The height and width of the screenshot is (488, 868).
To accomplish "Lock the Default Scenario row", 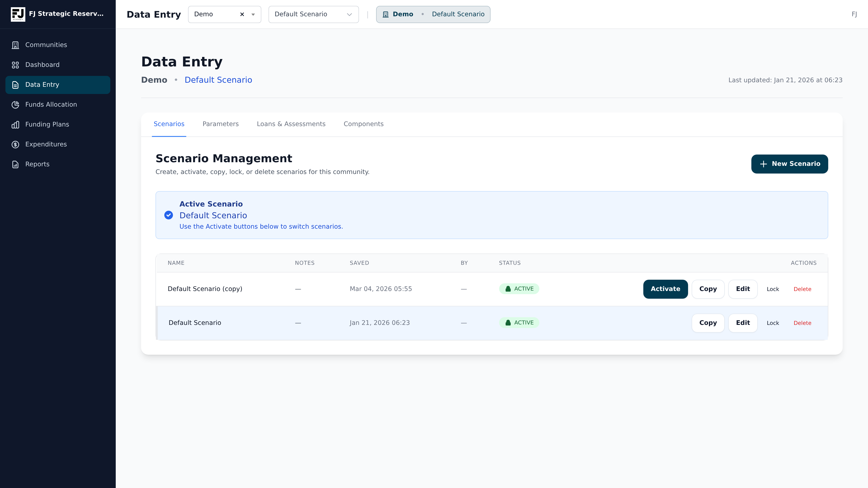I will (x=773, y=323).
